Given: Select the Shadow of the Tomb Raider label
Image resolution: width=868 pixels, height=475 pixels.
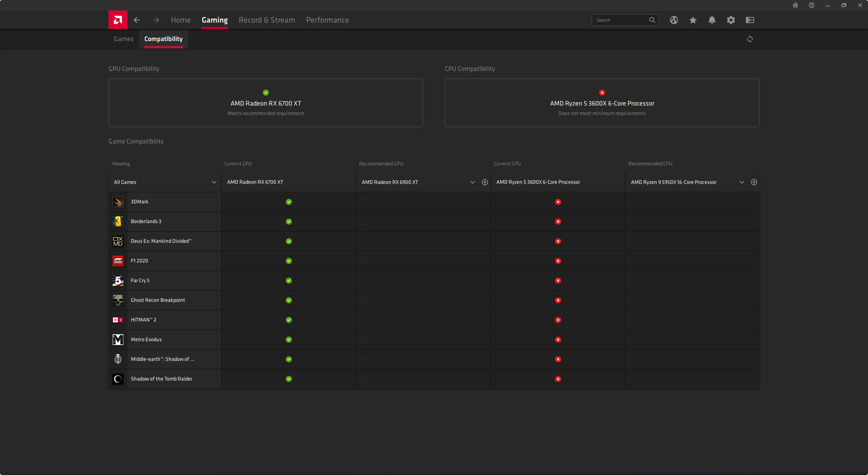Looking at the screenshot, I should [161, 379].
